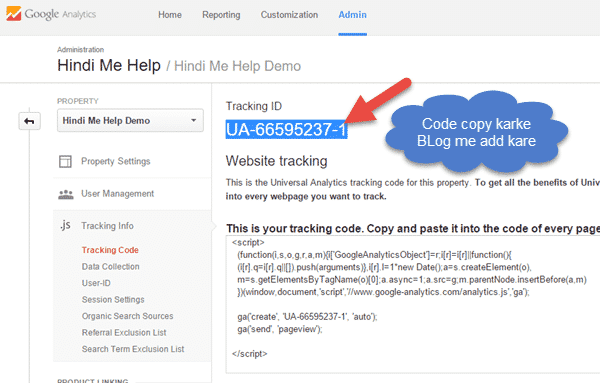This screenshot has height=383, width=600.
Task: Open the Home tab
Action: click(170, 15)
